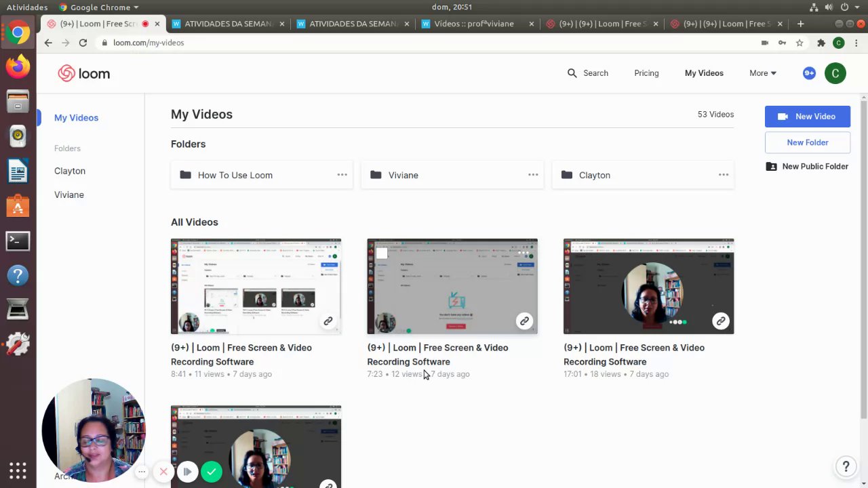Open Chrome profile C icon in toolbar
868x488 pixels.
point(839,43)
